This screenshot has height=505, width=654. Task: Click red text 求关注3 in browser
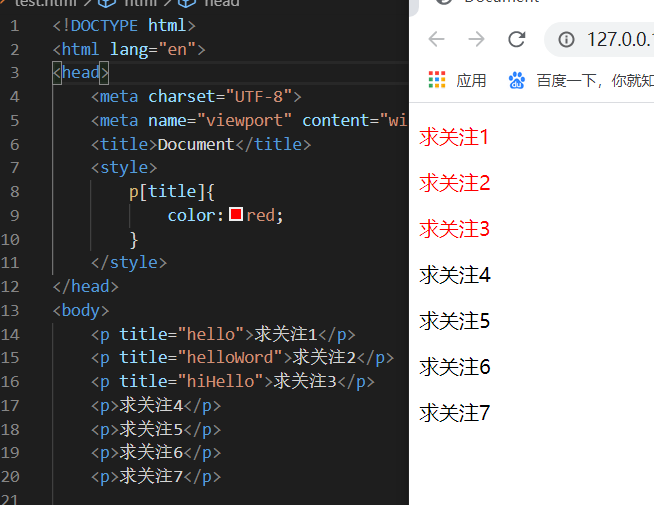point(454,229)
